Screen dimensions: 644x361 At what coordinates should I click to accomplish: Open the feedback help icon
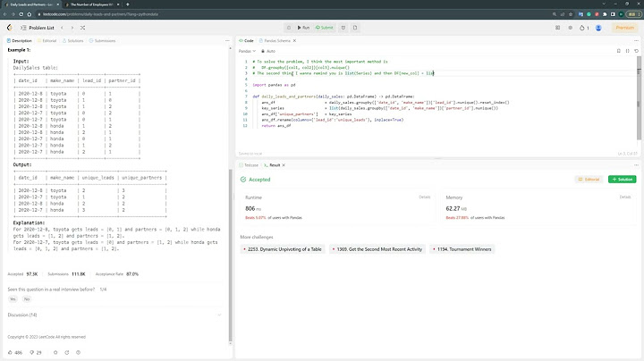click(x=79, y=352)
